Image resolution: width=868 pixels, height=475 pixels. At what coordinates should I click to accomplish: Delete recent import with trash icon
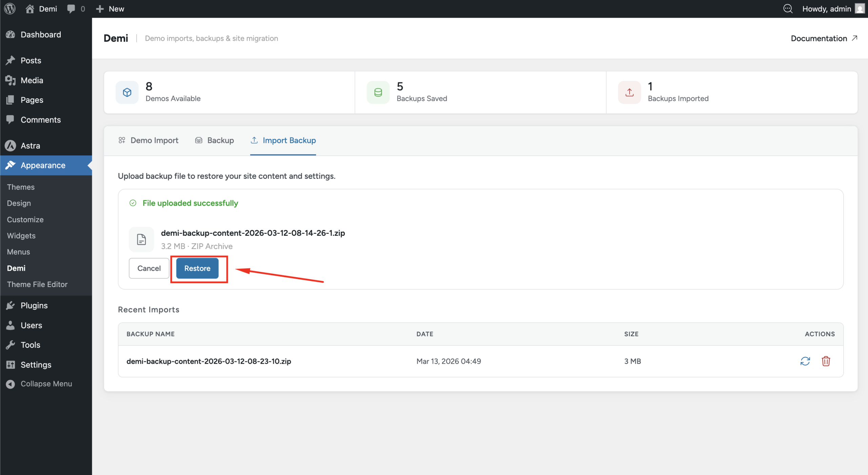point(826,361)
